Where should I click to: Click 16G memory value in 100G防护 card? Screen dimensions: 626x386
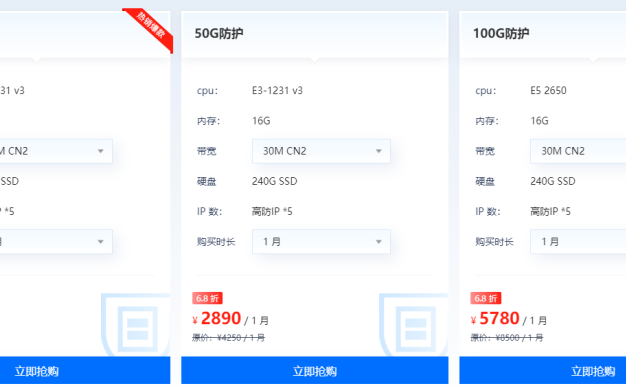coord(539,121)
